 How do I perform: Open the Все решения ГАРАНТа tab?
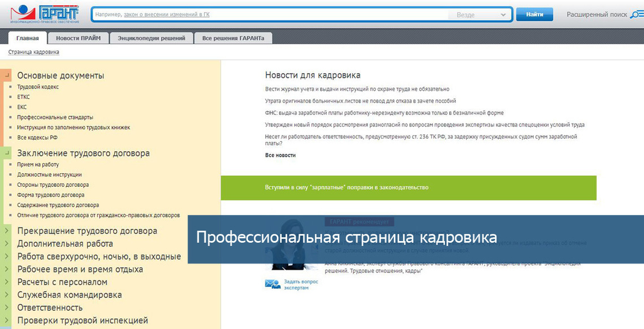[233, 38]
